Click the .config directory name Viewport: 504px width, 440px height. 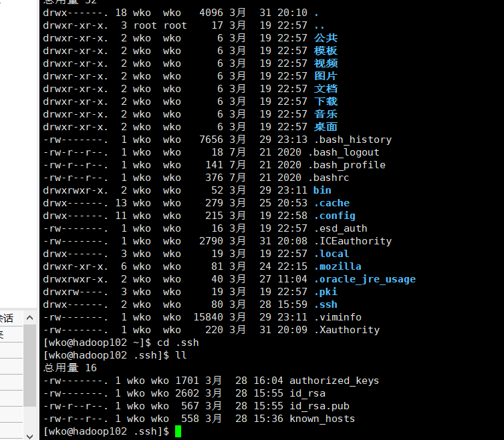coord(335,216)
